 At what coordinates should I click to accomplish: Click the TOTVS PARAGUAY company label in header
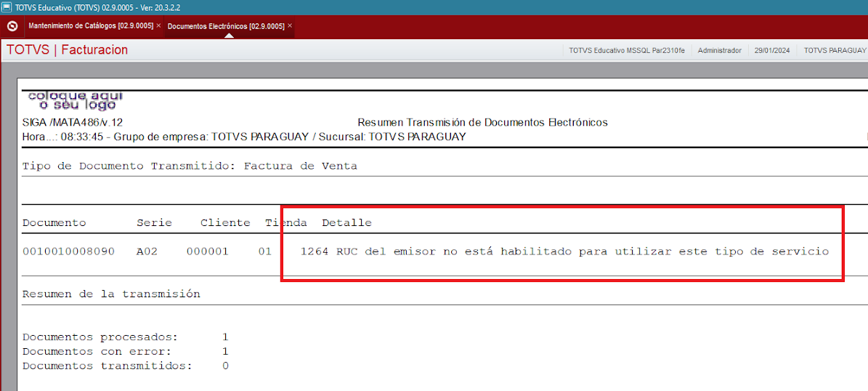[x=835, y=50]
